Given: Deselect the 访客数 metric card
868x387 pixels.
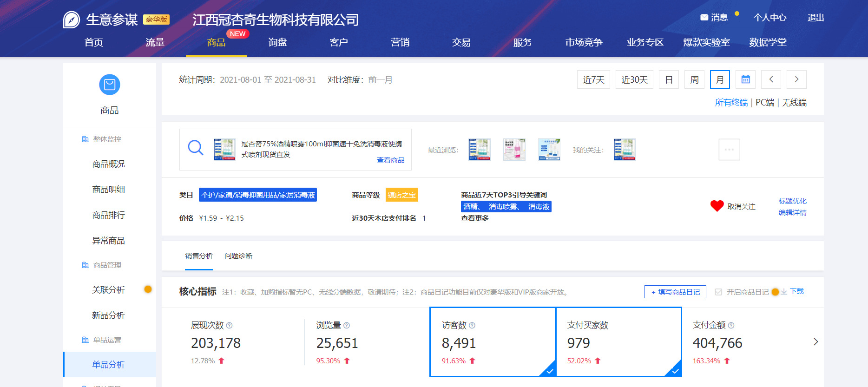Looking at the screenshot, I should click(492, 342).
